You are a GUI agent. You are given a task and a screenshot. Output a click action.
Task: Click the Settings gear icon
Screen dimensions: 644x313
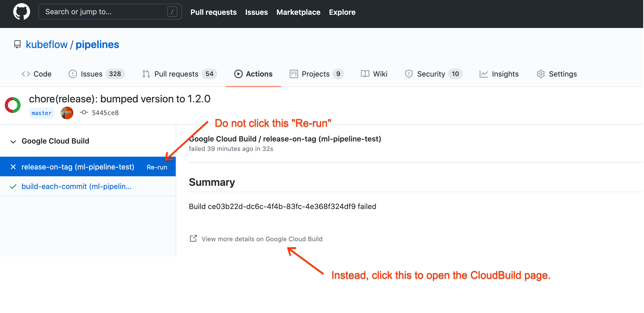click(x=541, y=74)
